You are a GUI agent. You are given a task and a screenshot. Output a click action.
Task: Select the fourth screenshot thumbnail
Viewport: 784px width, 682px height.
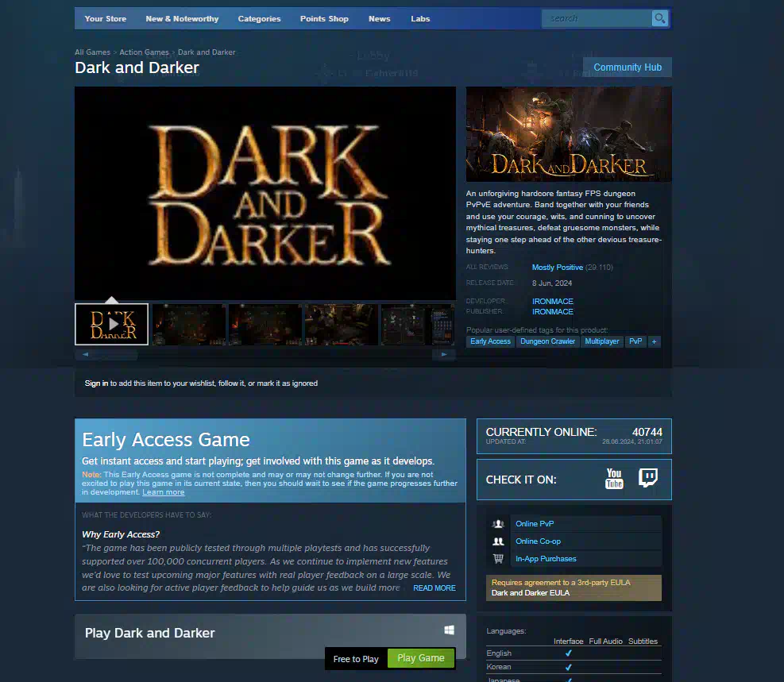[342, 324]
